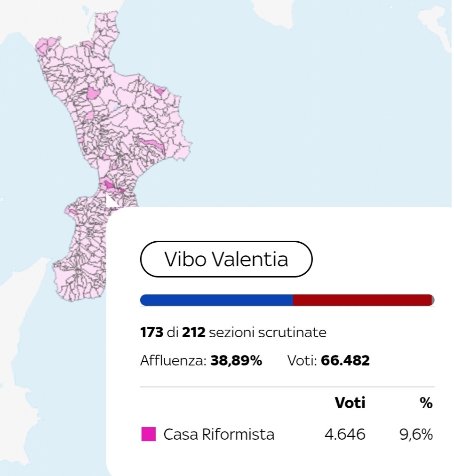Click the blue segment of the results bar

coord(216,300)
